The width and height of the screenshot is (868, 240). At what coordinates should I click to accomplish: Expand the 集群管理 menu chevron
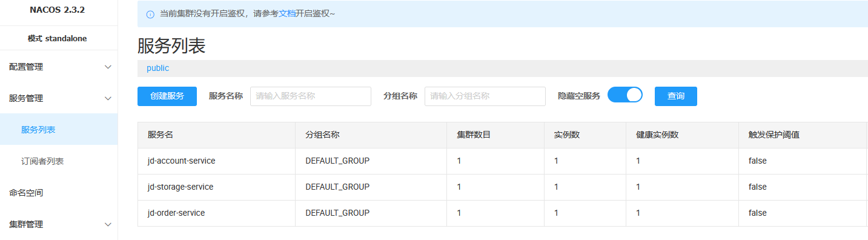click(108, 224)
